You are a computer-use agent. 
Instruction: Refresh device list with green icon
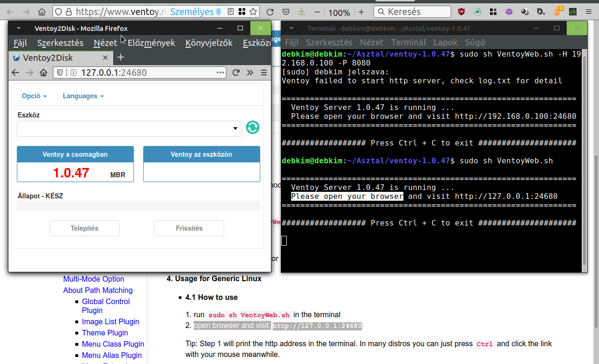[253, 127]
